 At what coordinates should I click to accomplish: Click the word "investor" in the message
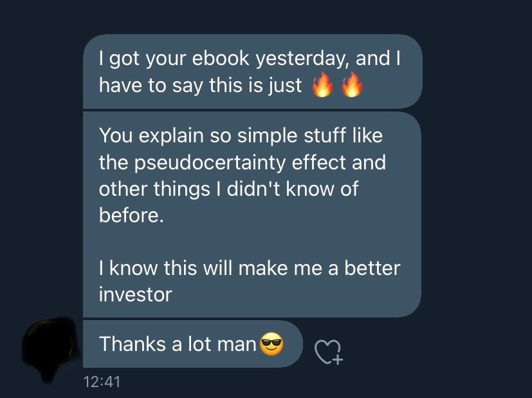click(x=135, y=295)
